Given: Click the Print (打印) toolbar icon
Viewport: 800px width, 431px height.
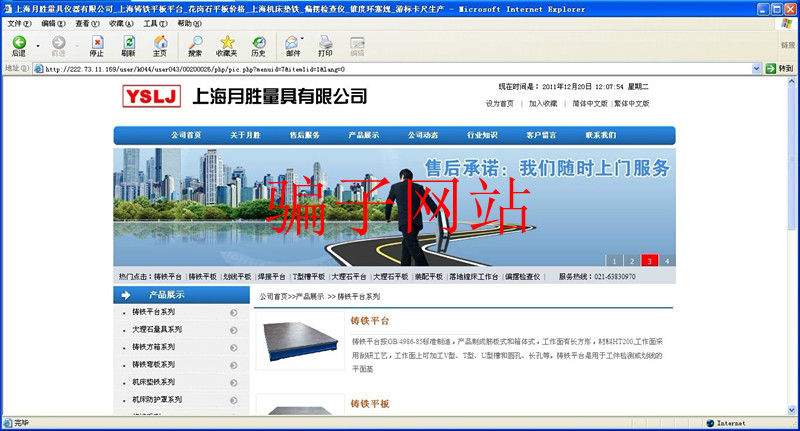Looking at the screenshot, I should pos(325,43).
